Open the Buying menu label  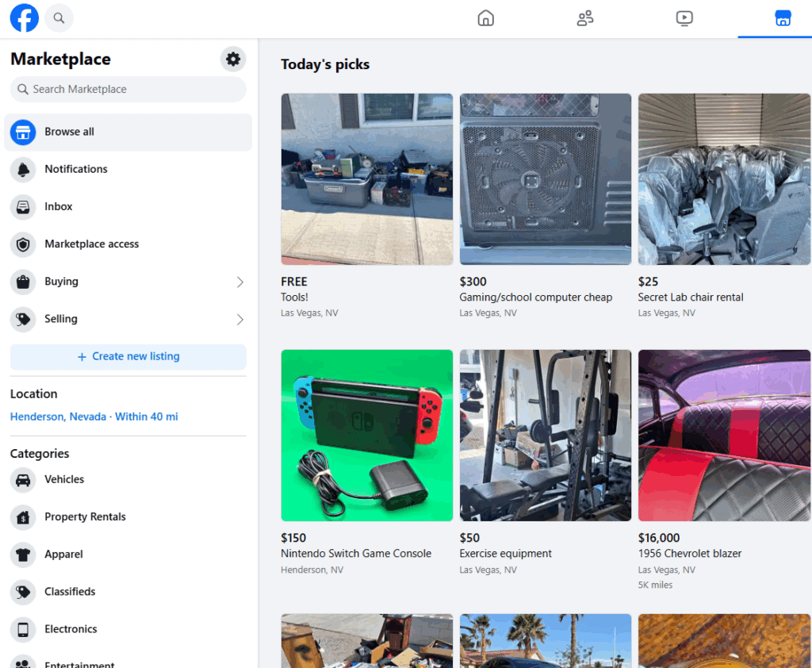point(62,282)
